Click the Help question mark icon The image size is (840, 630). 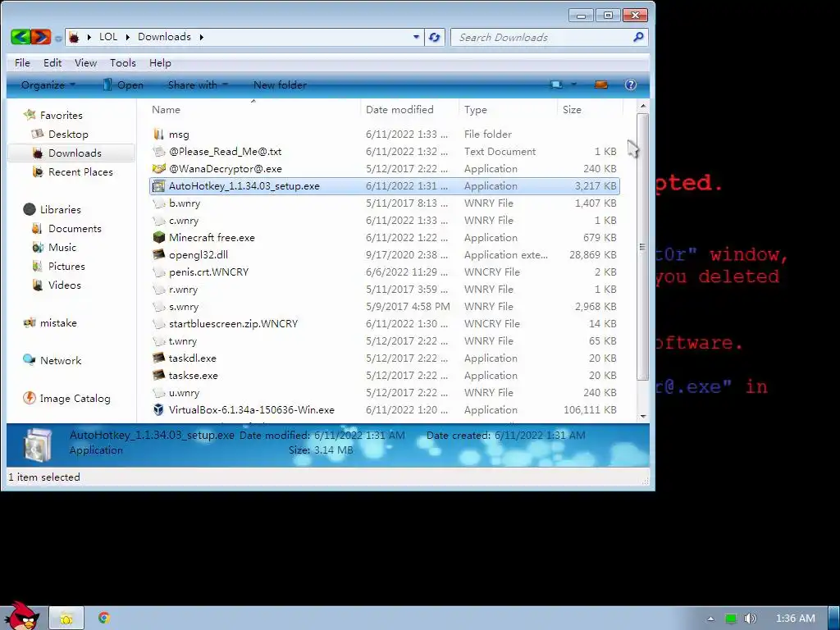[631, 84]
